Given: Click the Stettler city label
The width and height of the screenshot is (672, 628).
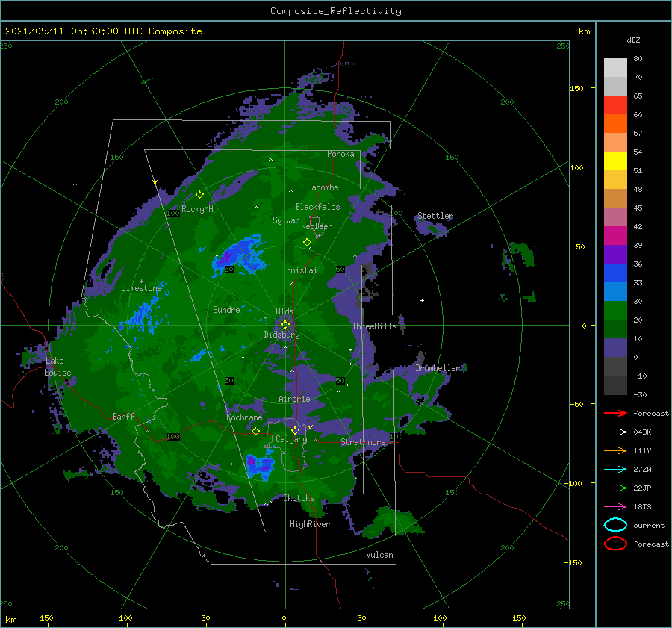Looking at the screenshot, I should coord(435,216).
